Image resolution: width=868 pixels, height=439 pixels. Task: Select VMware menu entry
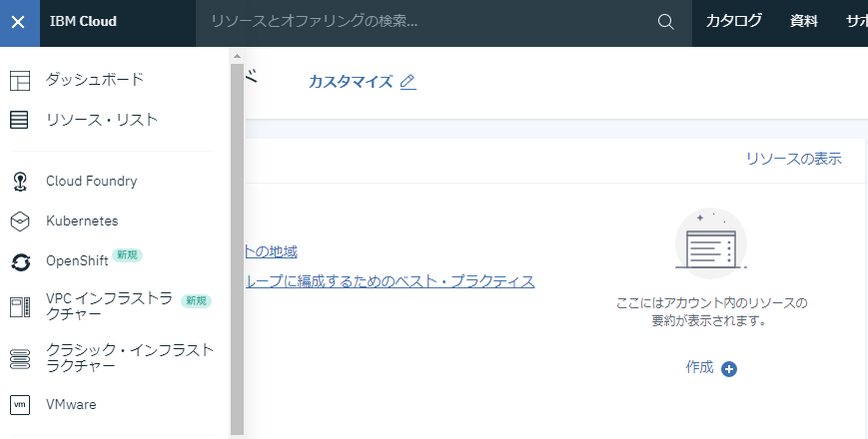click(x=71, y=405)
